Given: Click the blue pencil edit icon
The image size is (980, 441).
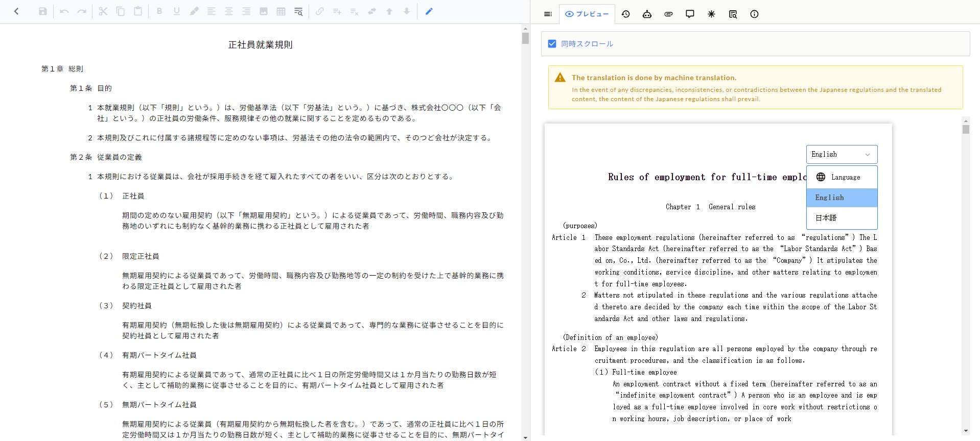Looking at the screenshot, I should coord(429,11).
